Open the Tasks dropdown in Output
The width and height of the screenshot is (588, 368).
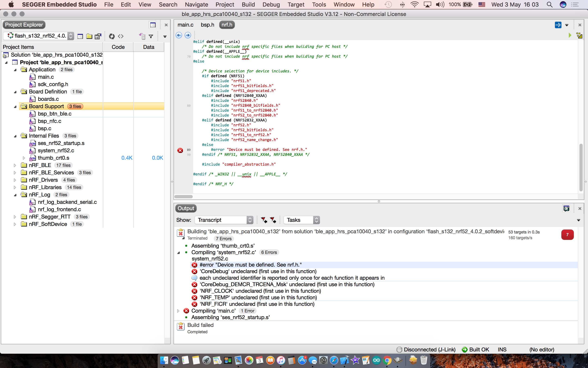[x=302, y=220]
